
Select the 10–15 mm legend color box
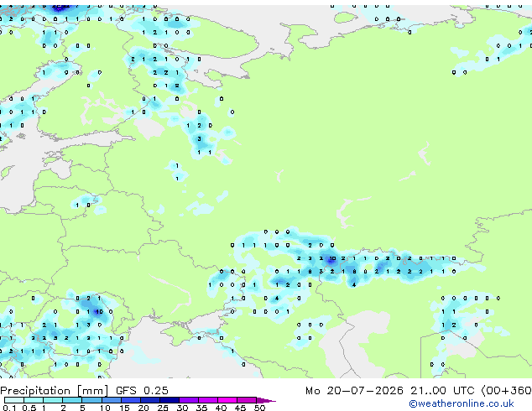click(x=112, y=400)
